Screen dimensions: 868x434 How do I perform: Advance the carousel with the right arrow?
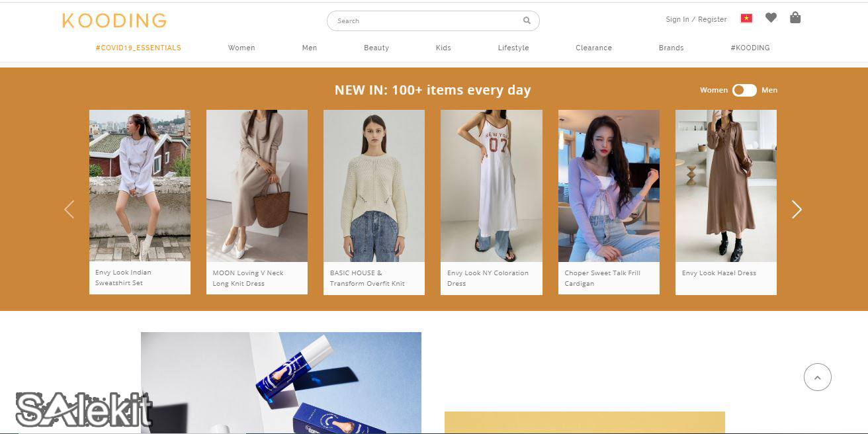[x=797, y=209]
